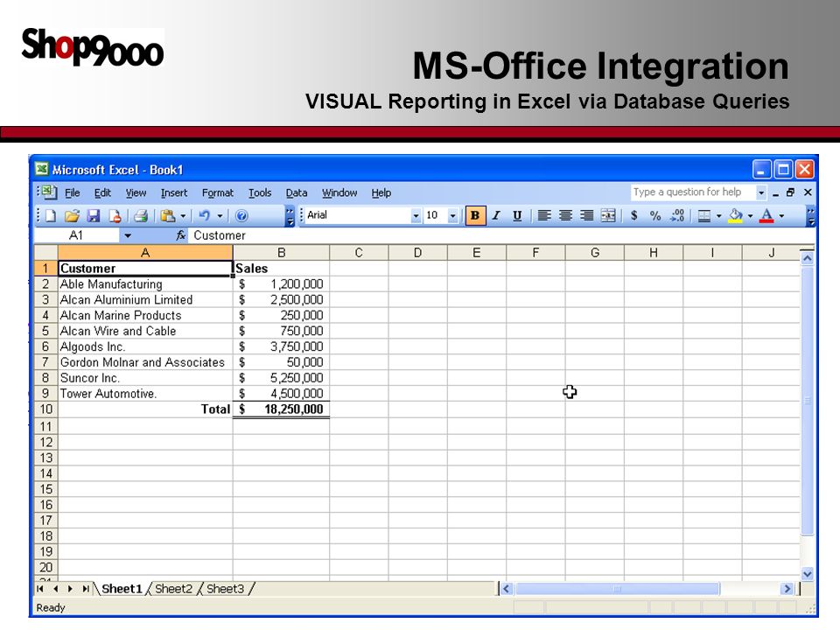Open Excel Help with the question mark icon
The height and width of the screenshot is (630, 840).
(241, 216)
